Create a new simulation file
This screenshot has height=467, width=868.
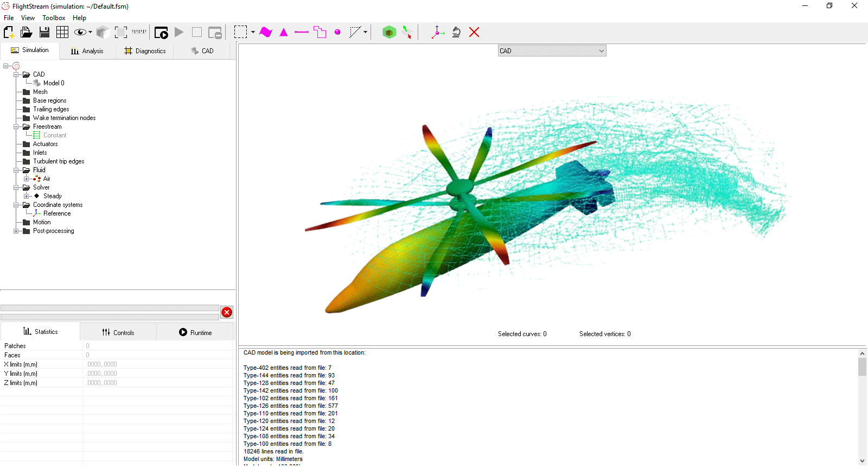click(x=9, y=32)
